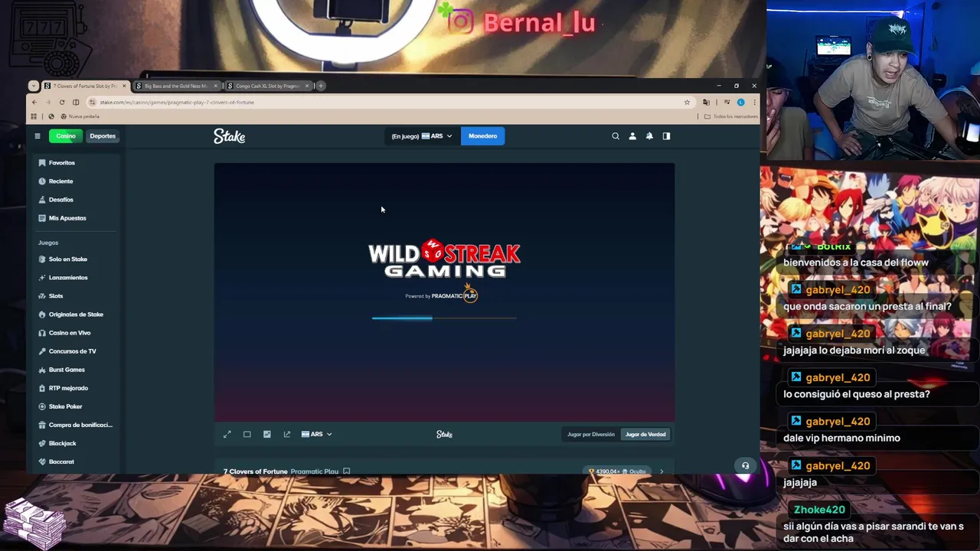Switch to 7 Clovers of Fortune tab
980x551 pixels.
(x=84, y=86)
